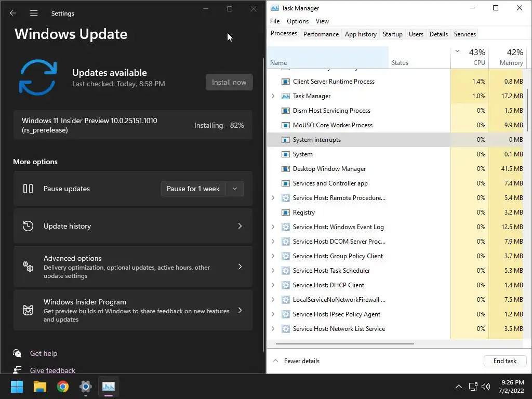This screenshot has width=532, height=399.
Task: Click the Update history clock icon
Action: [28, 226]
